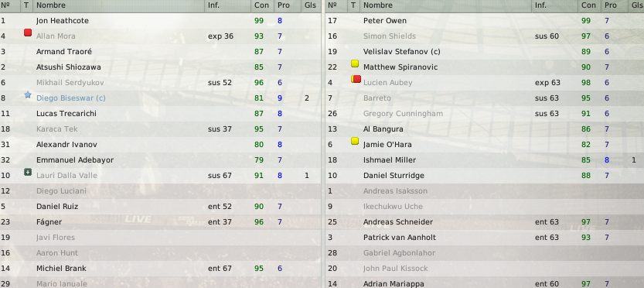Screen dimensions: 644x288
Task: Sort left table by Con column
Action: tap(261, 5)
